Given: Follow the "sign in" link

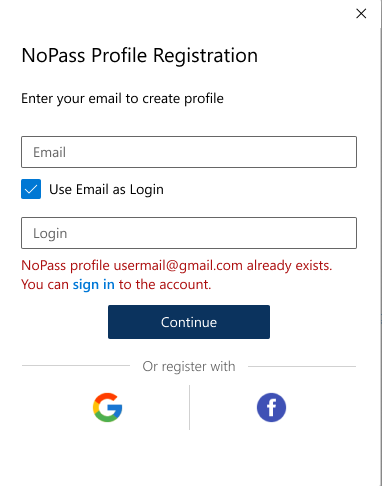Looking at the screenshot, I should pos(94,285).
